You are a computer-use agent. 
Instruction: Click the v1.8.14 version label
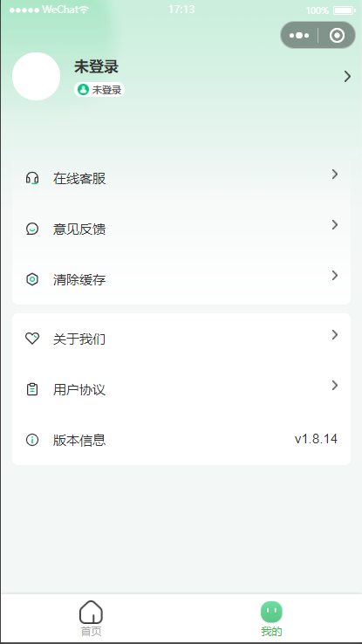tap(316, 439)
